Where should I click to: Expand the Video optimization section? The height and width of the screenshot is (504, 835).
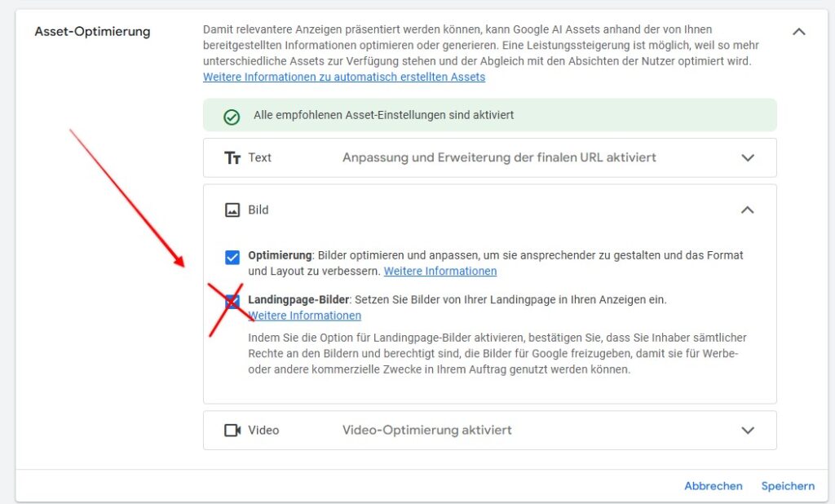[748, 430]
